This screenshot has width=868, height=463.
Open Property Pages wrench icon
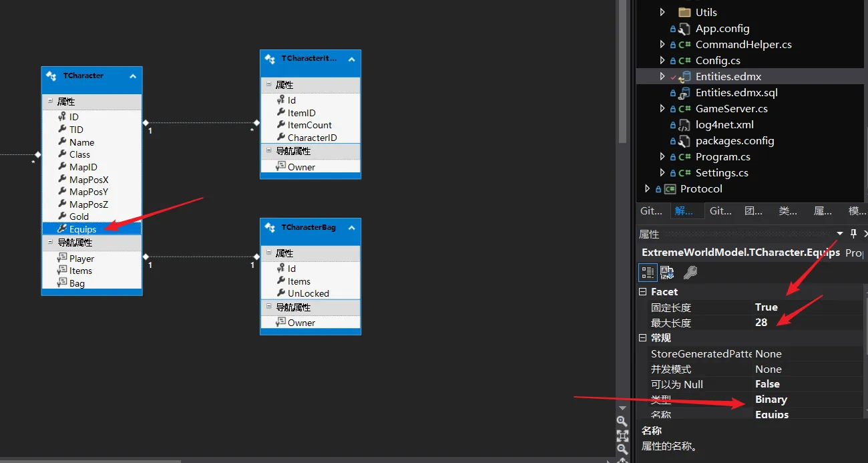[690, 272]
